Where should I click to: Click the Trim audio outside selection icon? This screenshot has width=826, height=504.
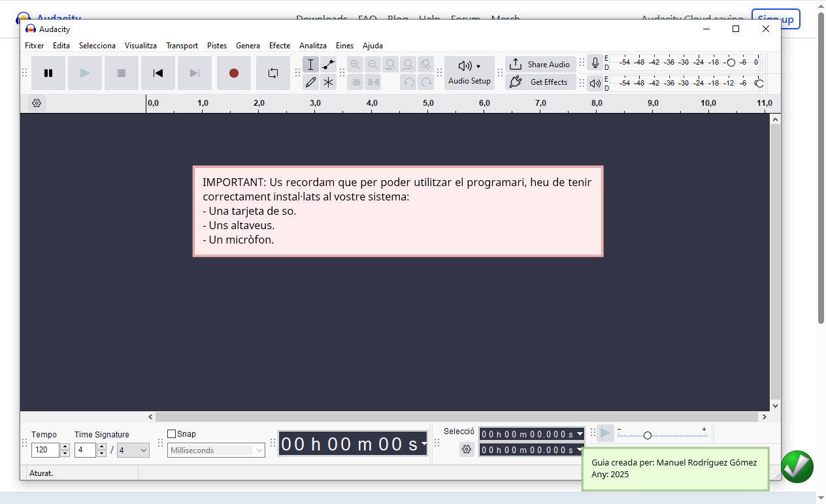coord(355,82)
